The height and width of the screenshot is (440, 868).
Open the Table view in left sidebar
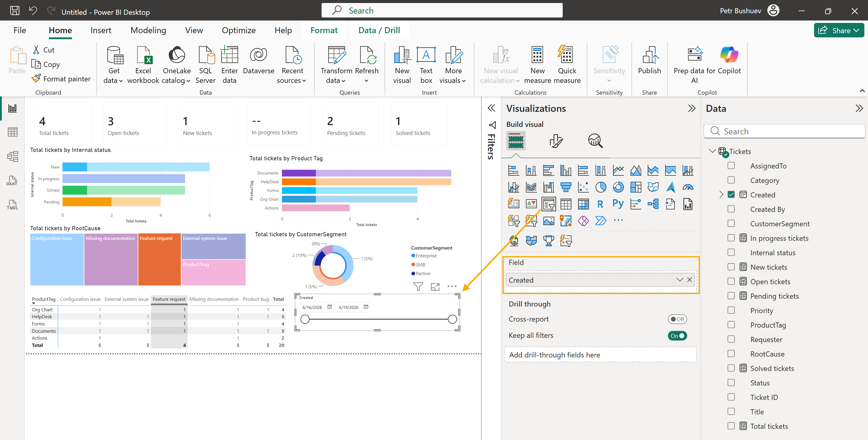pyautogui.click(x=12, y=132)
